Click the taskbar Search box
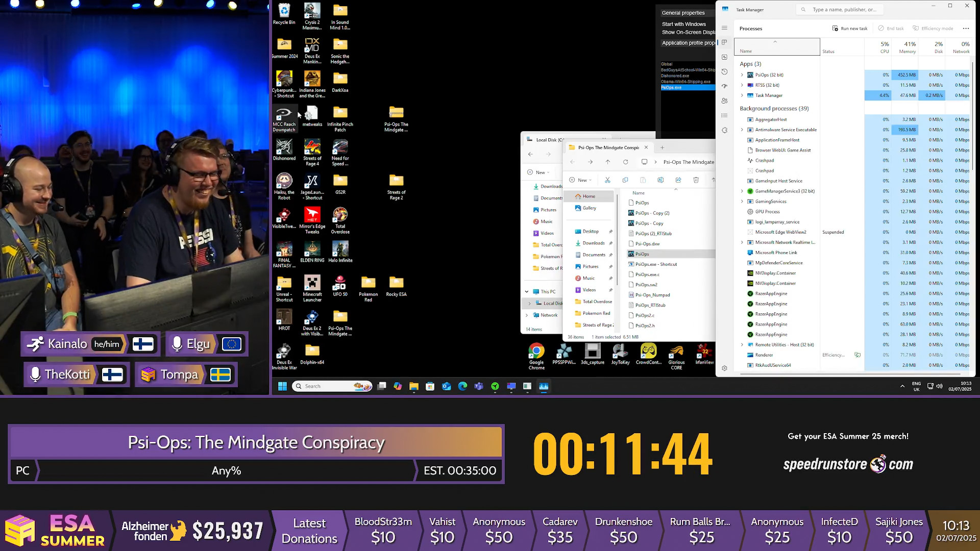980x551 pixels. tap(332, 386)
